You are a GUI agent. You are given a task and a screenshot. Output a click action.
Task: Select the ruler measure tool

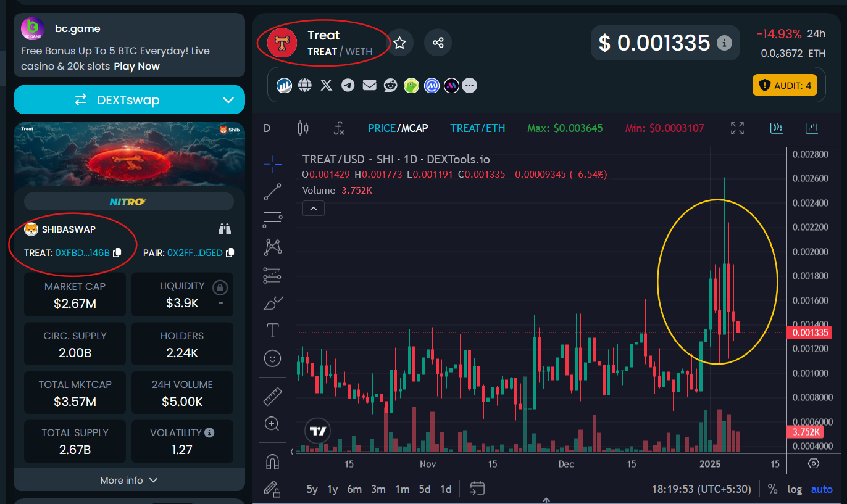pyautogui.click(x=272, y=396)
